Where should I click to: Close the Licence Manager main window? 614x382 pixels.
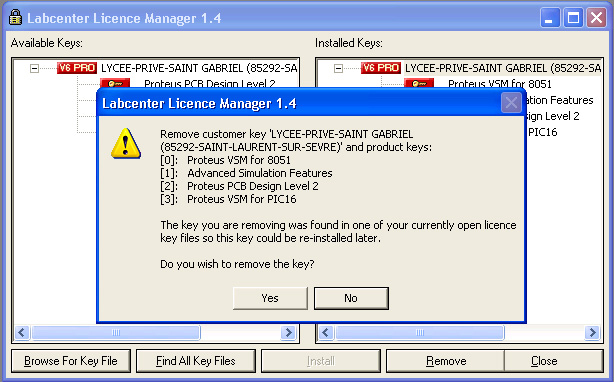[x=596, y=18]
